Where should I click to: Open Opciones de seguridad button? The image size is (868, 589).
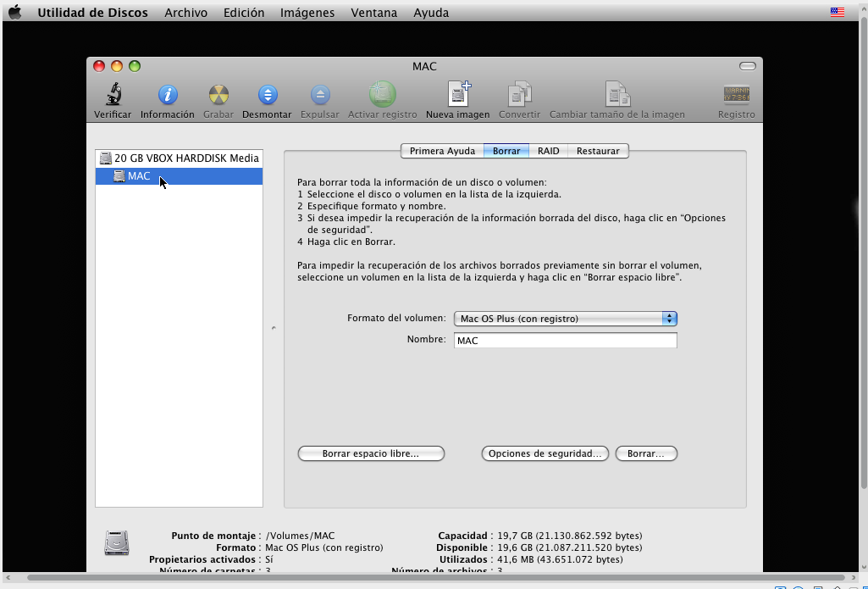pyautogui.click(x=545, y=453)
